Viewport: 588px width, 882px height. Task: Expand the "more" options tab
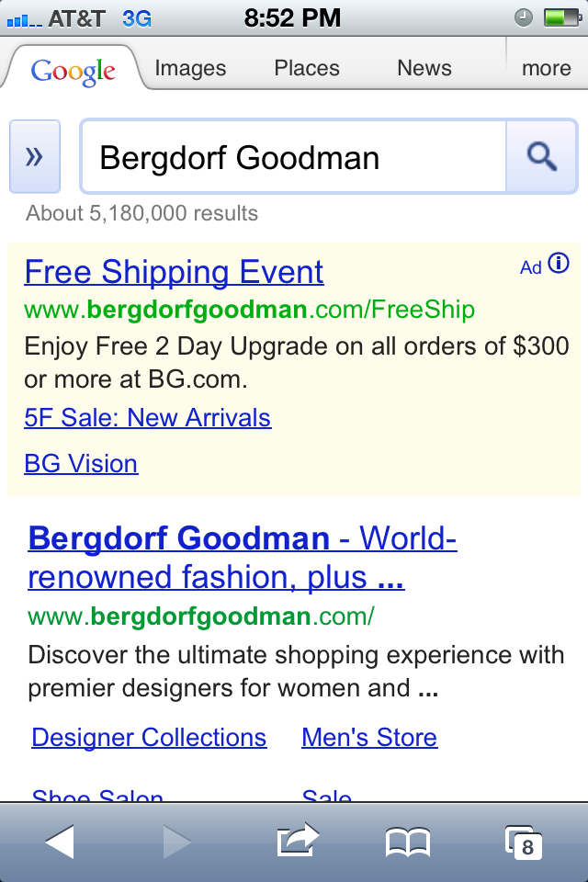546,68
